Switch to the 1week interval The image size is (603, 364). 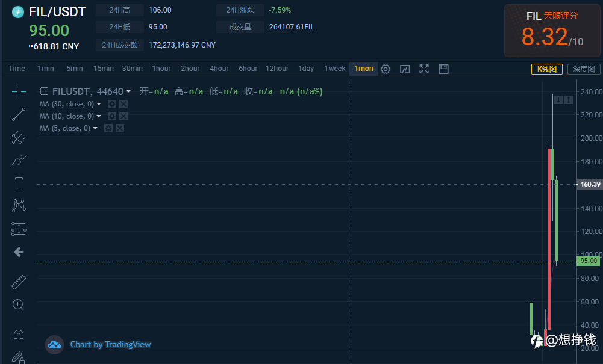(335, 69)
